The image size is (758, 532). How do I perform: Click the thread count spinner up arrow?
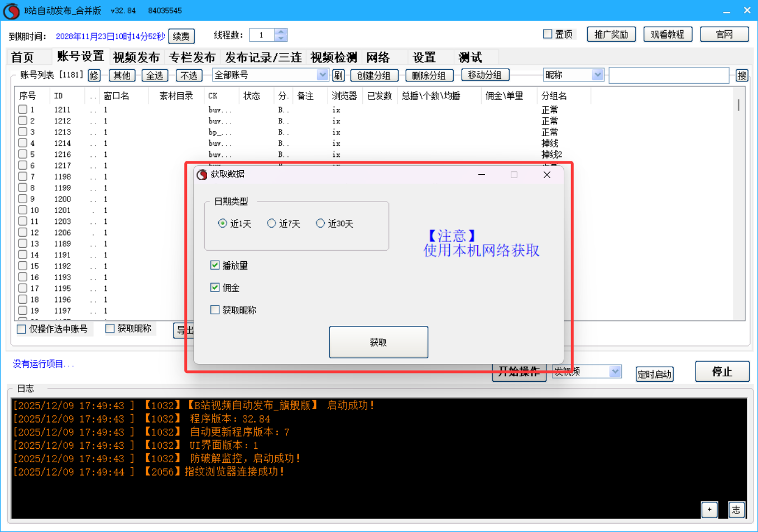pos(281,32)
